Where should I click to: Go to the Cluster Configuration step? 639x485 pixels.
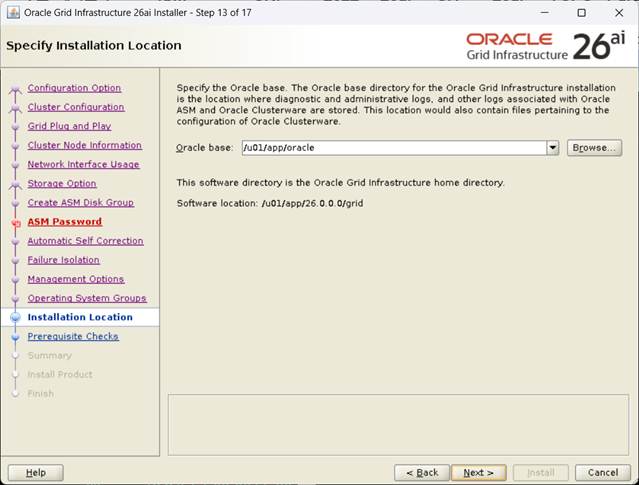[x=76, y=107]
